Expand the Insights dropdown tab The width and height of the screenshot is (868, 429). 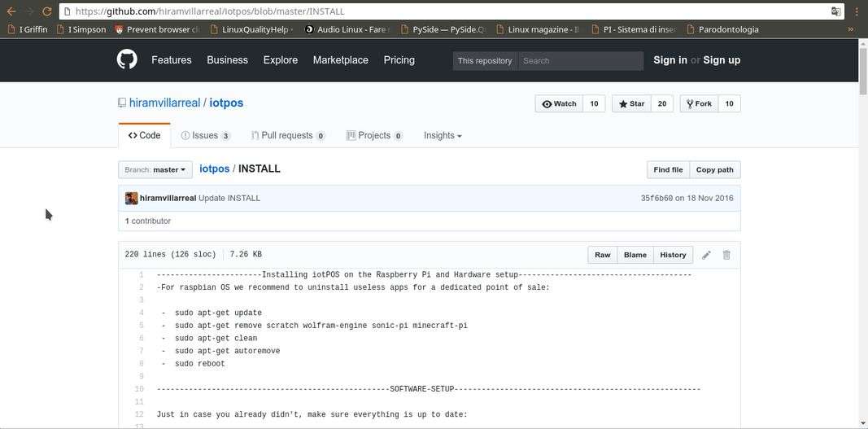[x=442, y=135]
